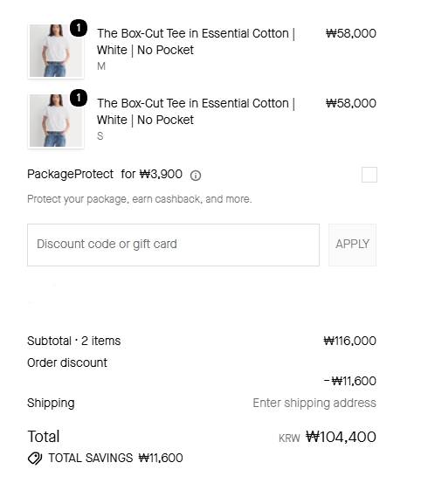This screenshot has width=421, height=504.
Task: Click the Discount code or gift card field
Action: pos(173,245)
